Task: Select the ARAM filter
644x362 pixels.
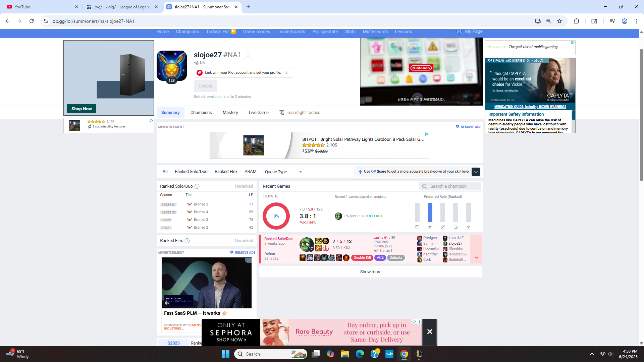Action: pos(251,172)
